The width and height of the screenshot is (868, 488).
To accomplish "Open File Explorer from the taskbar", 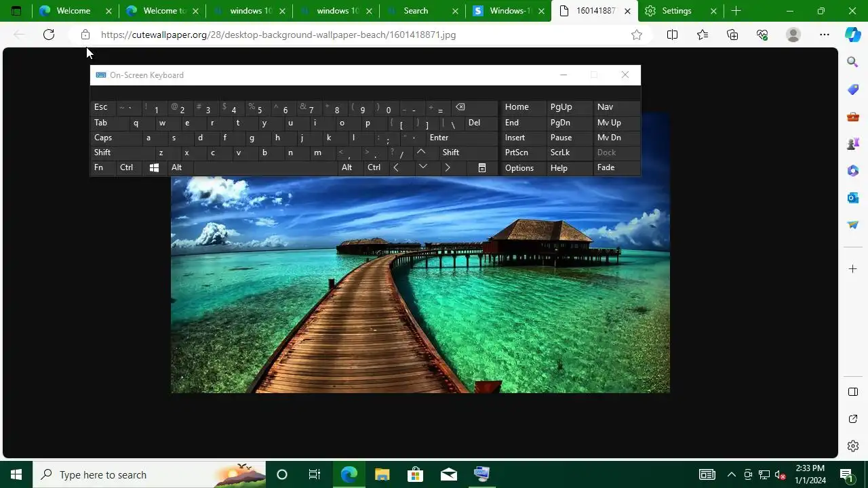I will 382,474.
